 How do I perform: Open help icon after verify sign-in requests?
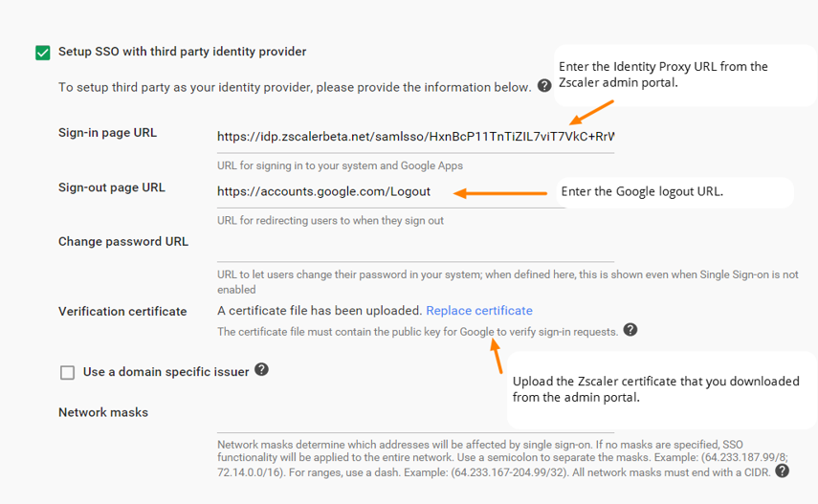click(630, 330)
